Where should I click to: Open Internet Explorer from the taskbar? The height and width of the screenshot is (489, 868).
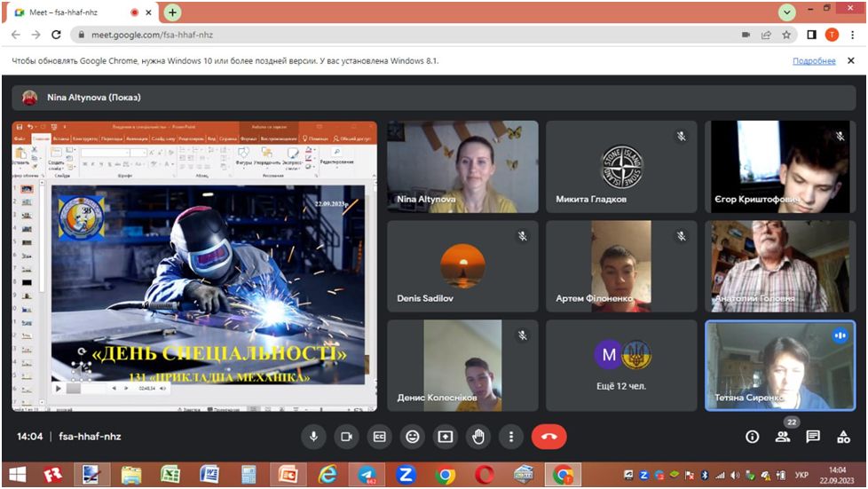327,475
